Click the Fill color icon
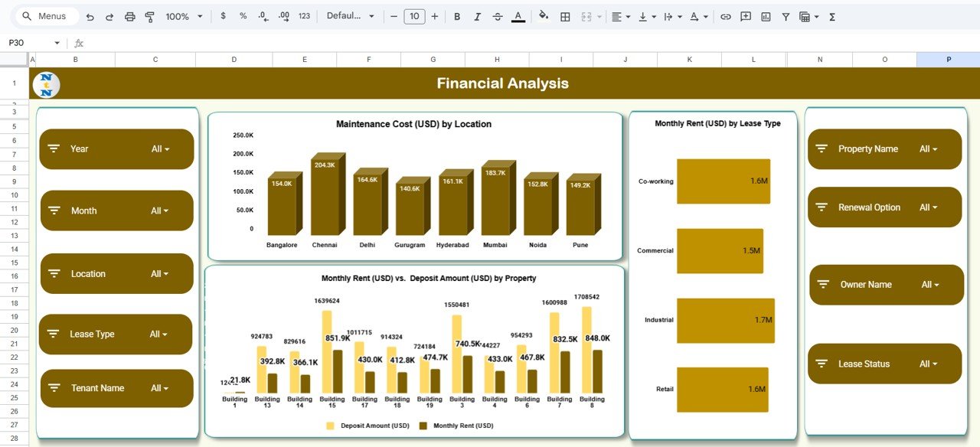 (543, 16)
